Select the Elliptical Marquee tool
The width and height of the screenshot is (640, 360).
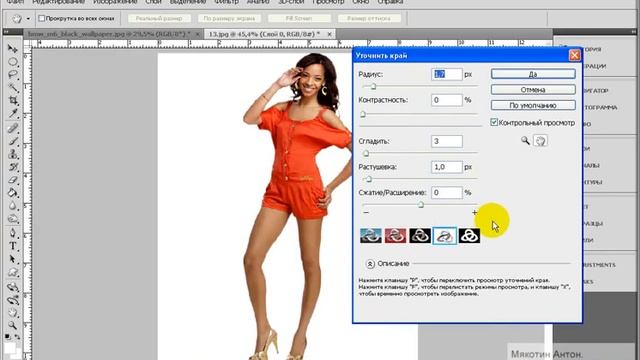coord(13,62)
